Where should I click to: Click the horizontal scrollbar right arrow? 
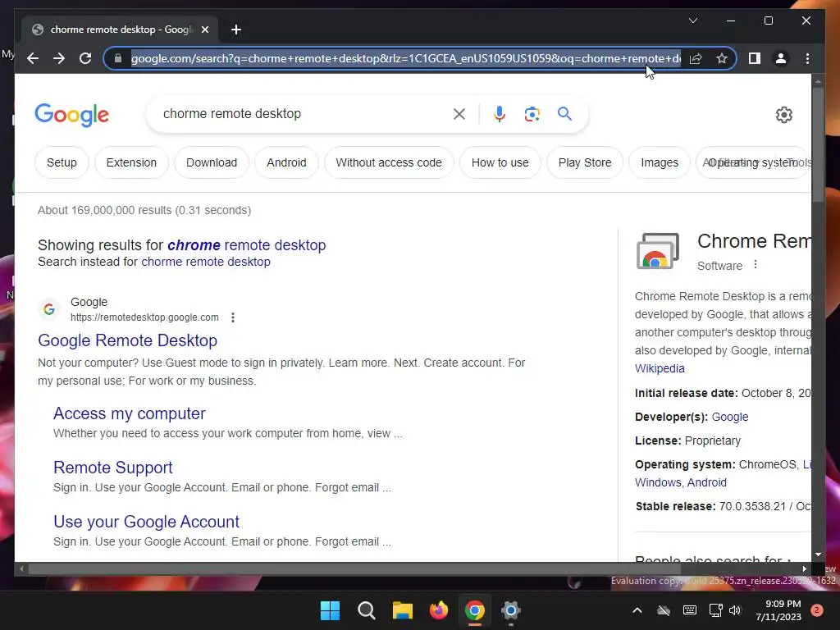point(804,569)
